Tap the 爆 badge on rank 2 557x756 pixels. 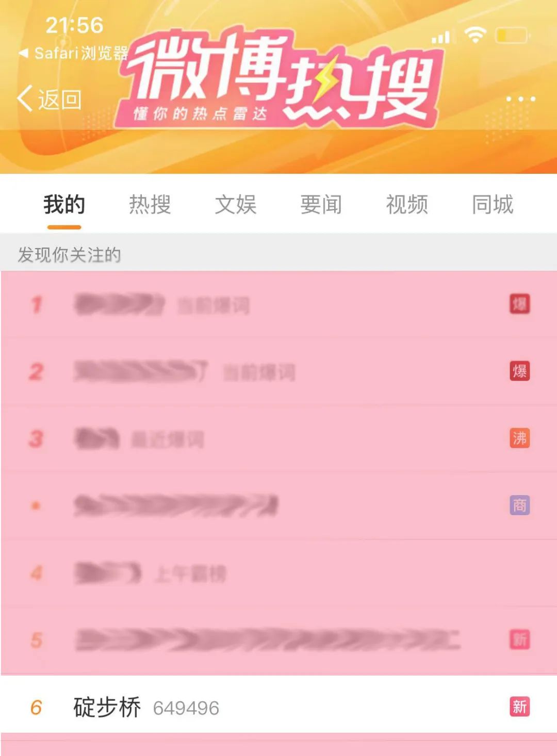pyautogui.click(x=519, y=371)
